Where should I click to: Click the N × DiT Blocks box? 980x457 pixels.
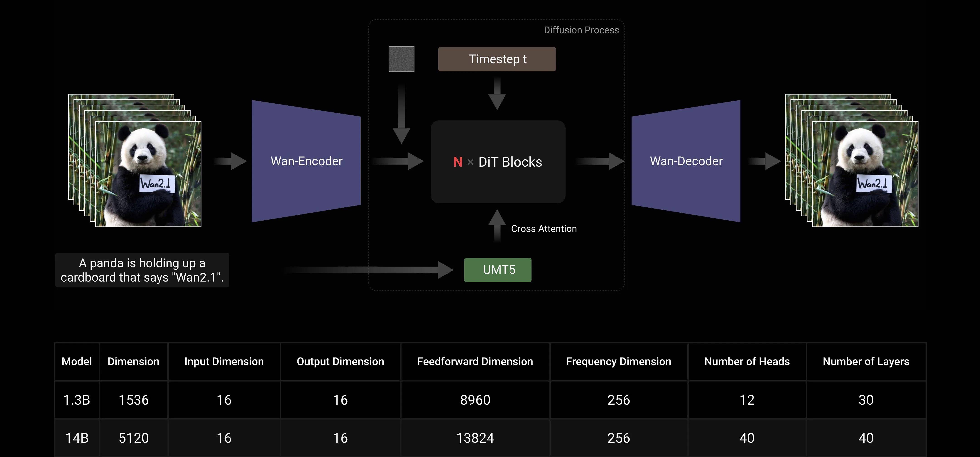[x=498, y=162]
